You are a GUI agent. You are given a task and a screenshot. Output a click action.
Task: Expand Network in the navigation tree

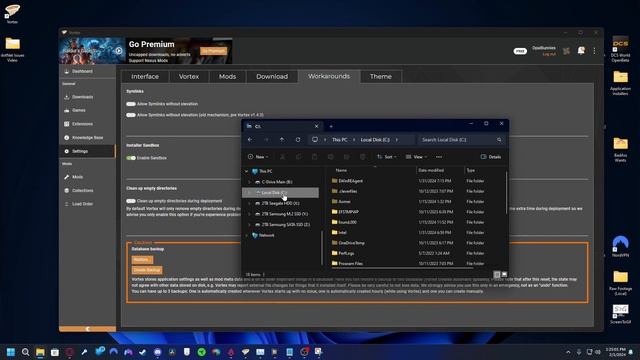coord(247,236)
